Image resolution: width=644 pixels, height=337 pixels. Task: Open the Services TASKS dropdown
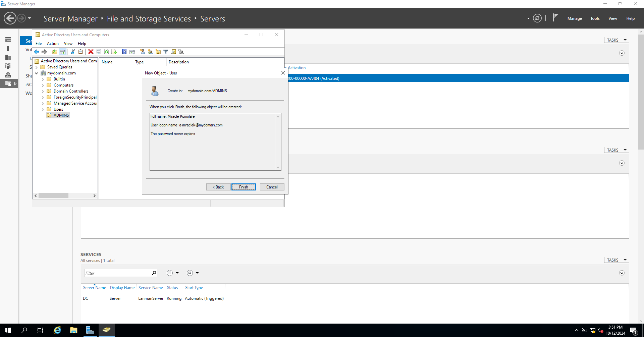(x=616, y=260)
